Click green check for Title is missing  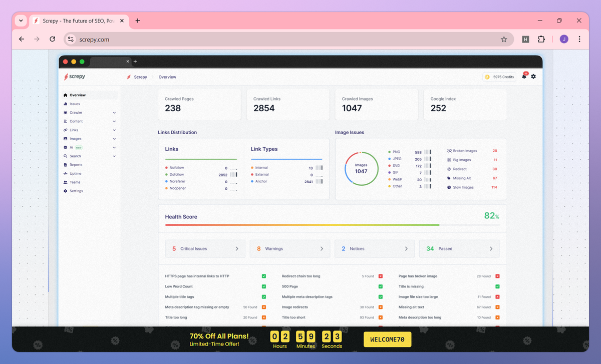point(497,286)
